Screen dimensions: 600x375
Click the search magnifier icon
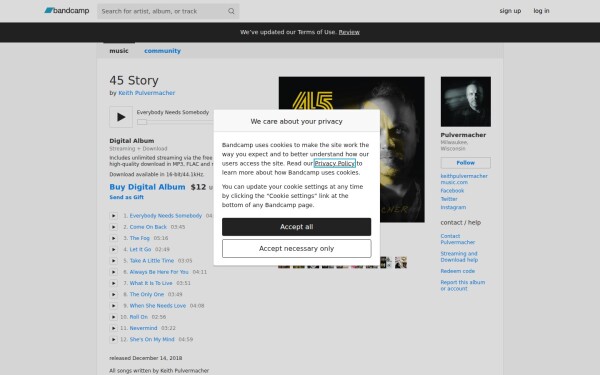(231, 11)
